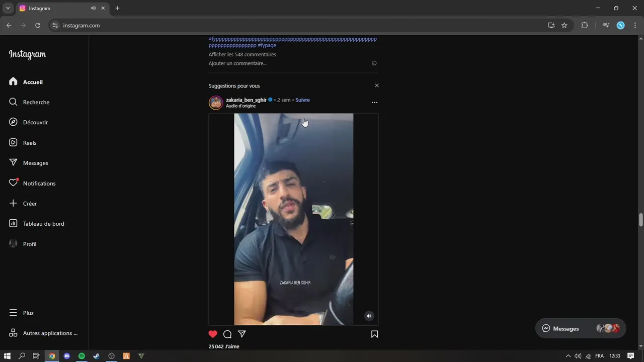Screen dimensions: 644x362
Task: View all 548 comments link
Action: pyautogui.click(x=243, y=54)
